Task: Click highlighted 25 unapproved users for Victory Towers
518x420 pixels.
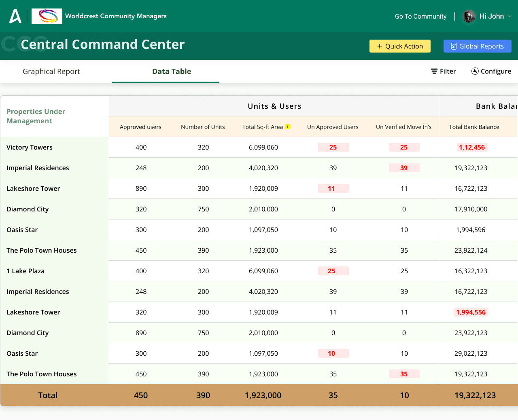Action: pyautogui.click(x=333, y=147)
